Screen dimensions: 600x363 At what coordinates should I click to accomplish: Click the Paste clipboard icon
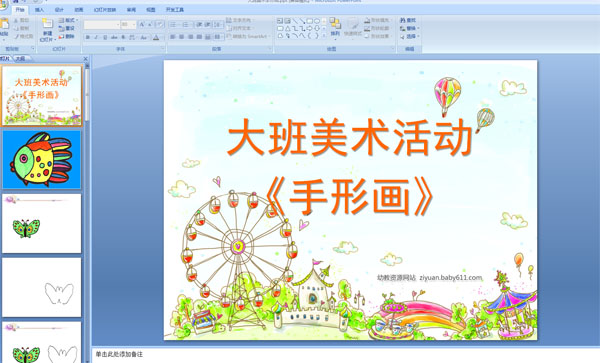[4, 24]
